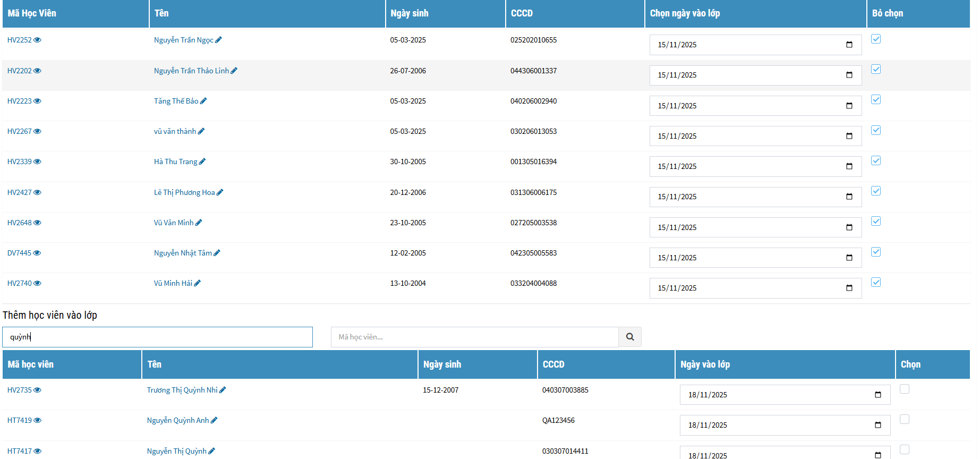
Task: Click the name link Nguyễn Nhật Tâm
Action: (x=183, y=253)
